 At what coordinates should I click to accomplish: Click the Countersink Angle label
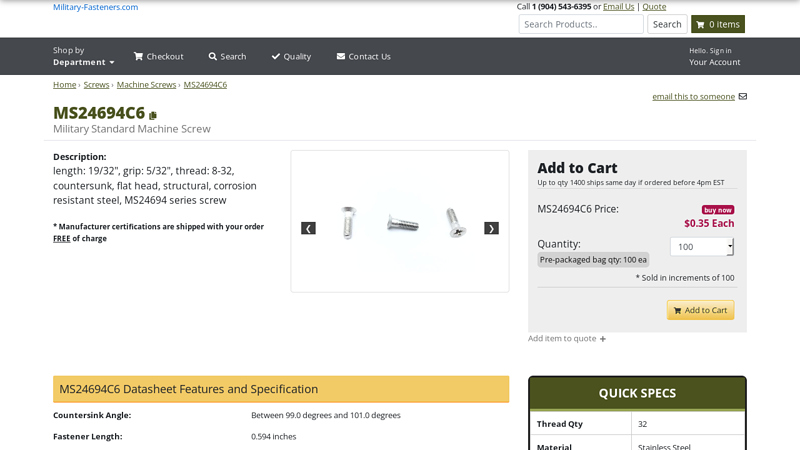(x=92, y=415)
